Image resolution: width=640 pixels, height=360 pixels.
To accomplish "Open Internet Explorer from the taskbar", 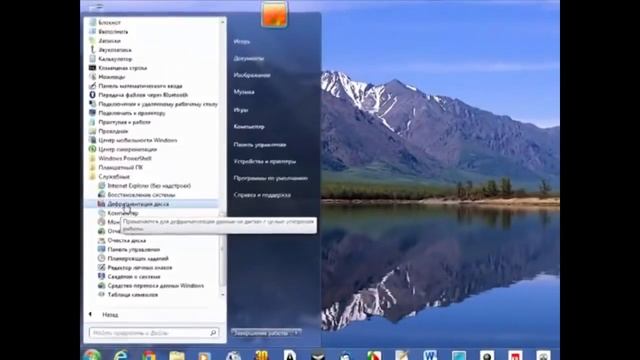I will (120, 355).
